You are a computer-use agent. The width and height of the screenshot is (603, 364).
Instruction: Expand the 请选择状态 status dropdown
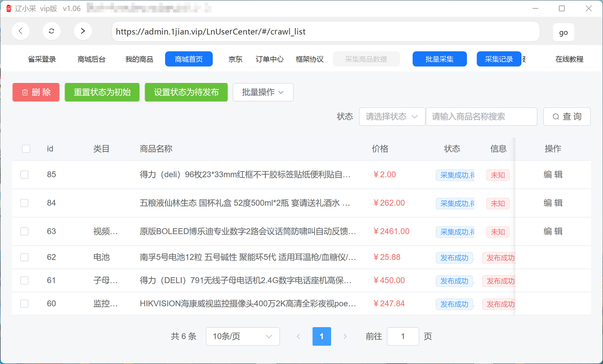pyautogui.click(x=392, y=116)
